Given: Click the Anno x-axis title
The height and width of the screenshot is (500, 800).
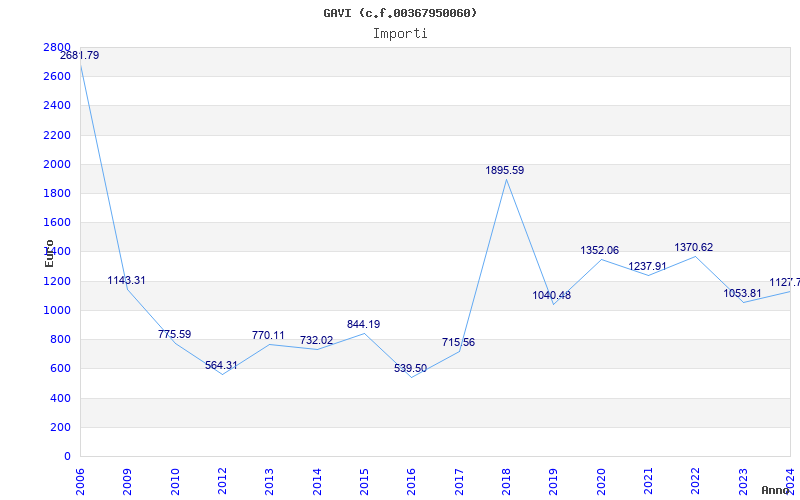Looking at the screenshot, I should click(777, 490).
